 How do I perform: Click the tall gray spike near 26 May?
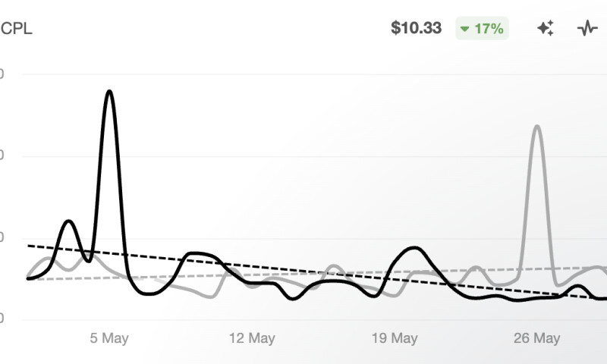(537, 127)
